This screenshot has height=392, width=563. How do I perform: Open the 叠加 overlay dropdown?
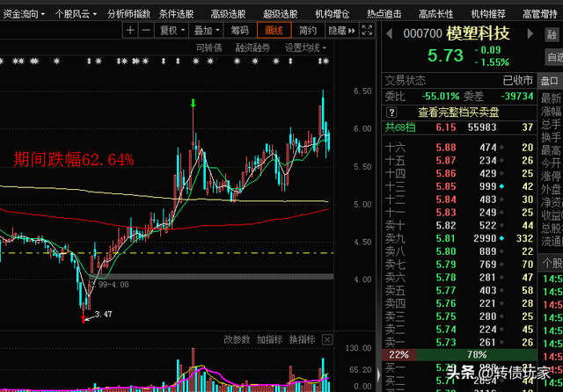point(207,31)
